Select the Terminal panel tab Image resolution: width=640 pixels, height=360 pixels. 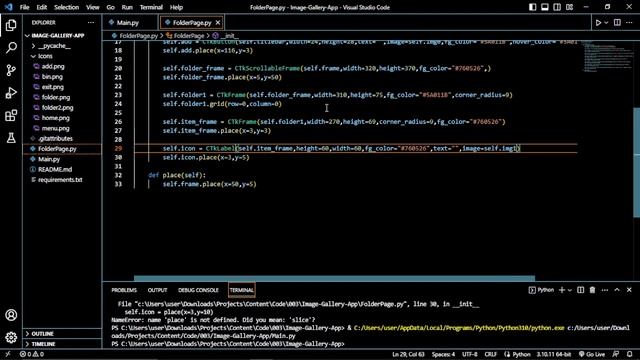[242, 290]
